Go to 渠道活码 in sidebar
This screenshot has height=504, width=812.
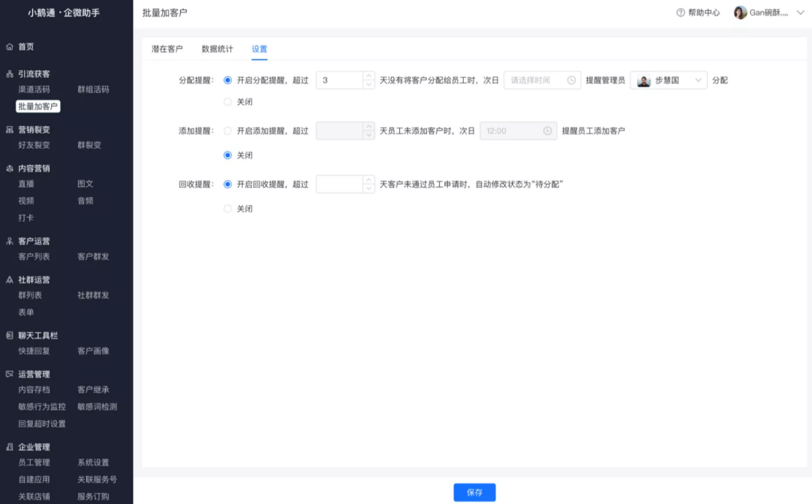point(34,89)
